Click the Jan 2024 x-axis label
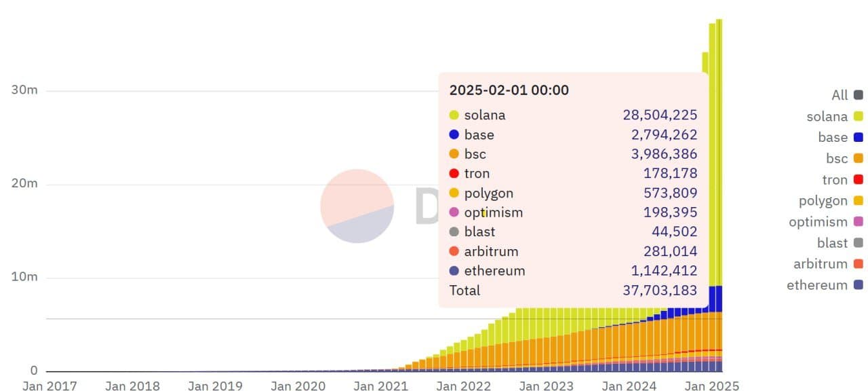Screen dimensions: 868x391 pos(629,386)
